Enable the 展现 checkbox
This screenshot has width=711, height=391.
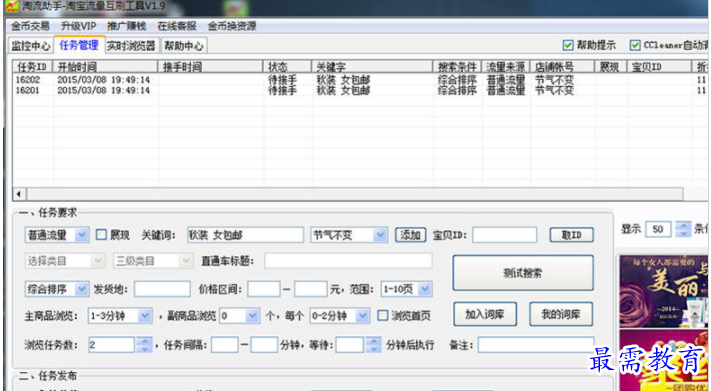(x=101, y=235)
